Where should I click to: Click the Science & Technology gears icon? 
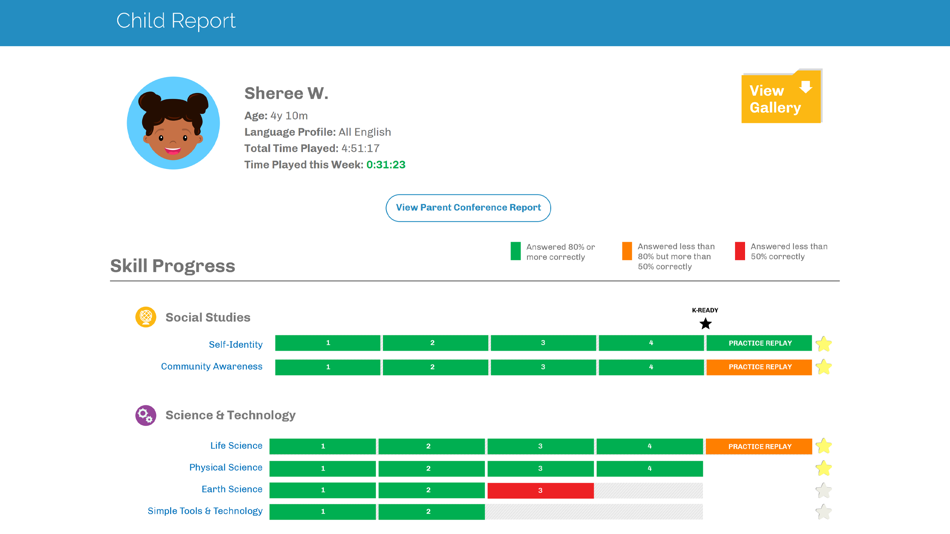coord(145,415)
